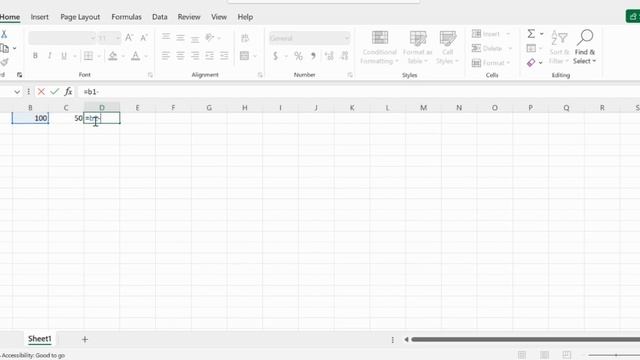Screen dimensions: 640x360
Task: Click Decrease Font Size icon
Action: [144, 38]
